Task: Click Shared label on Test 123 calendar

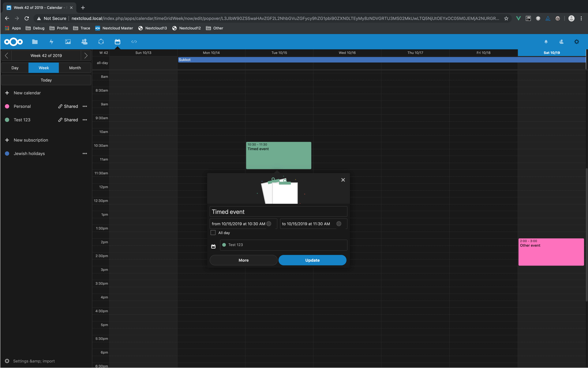Action: click(71, 120)
